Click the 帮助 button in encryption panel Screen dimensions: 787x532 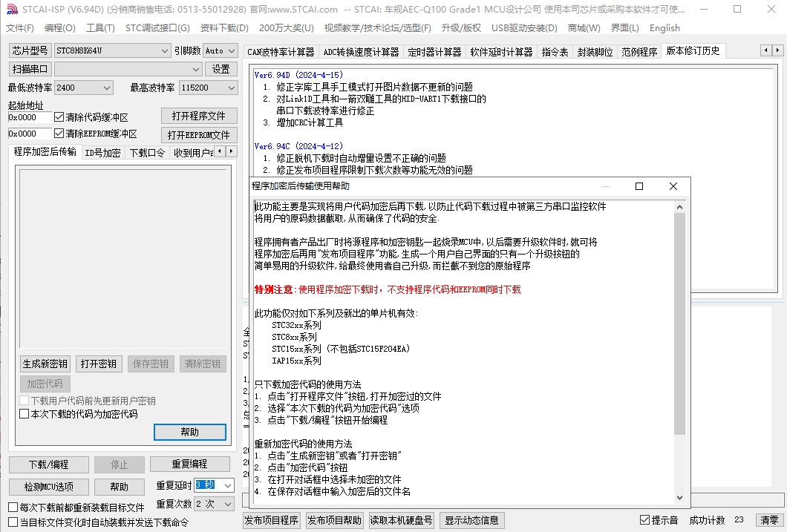coord(190,432)
